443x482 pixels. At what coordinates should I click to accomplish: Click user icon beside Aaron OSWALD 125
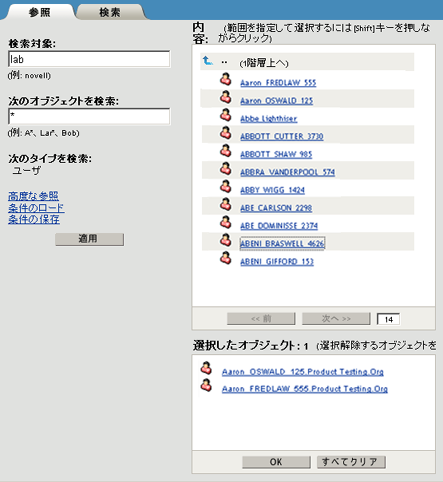[x=226, y=97]
